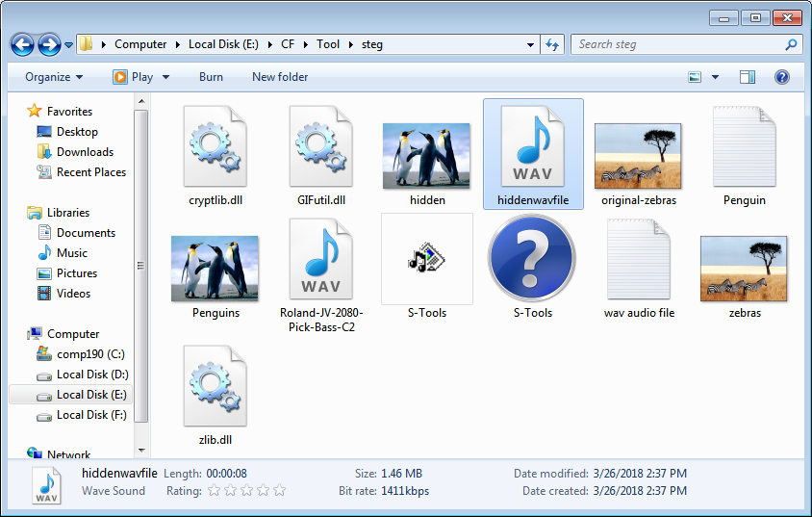Open the S-Tools application icon
Image resolution: width=812 pixels, height=517 pixels.
[x=426, y=258]
